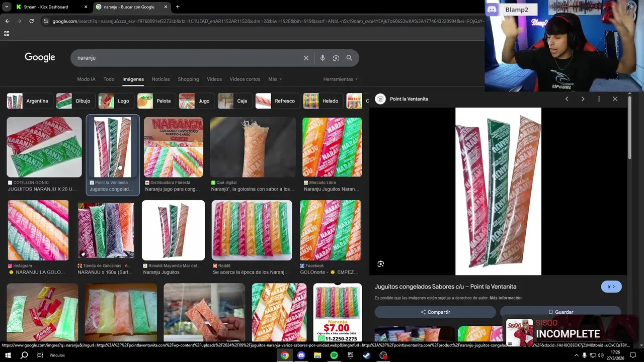Show next image in preview panel
This screenshot has height=362, width=644.
(583, 99)
